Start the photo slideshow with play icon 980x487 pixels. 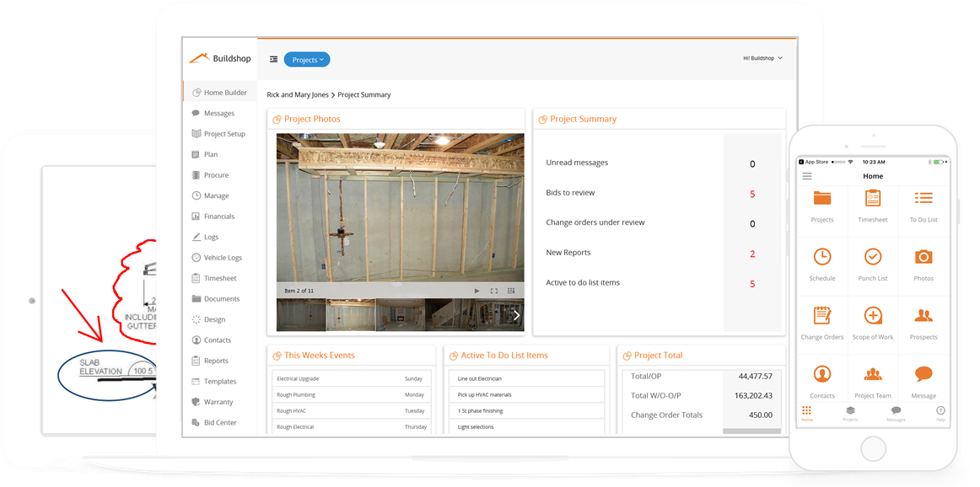[x=477, y=290]
